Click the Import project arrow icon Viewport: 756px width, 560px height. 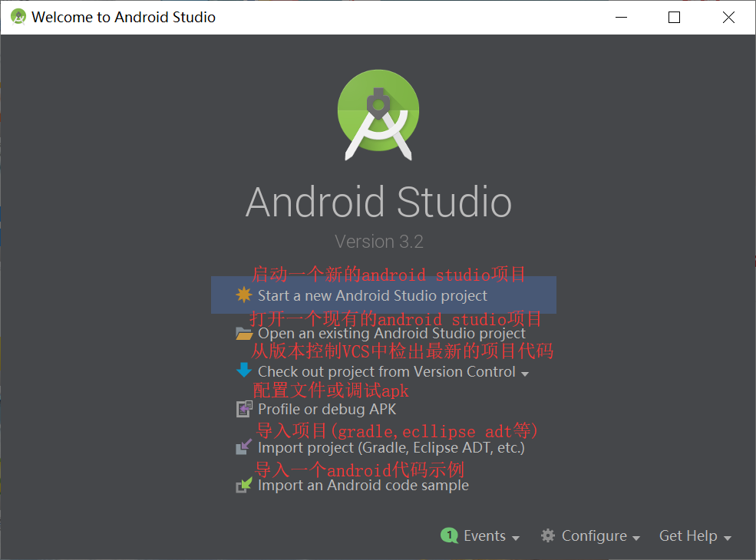pos(244,446)
